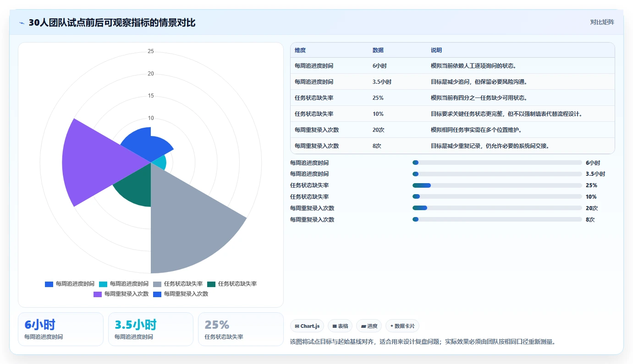Click the 维度 column header
633x364 pixels.
click(300, 50)
